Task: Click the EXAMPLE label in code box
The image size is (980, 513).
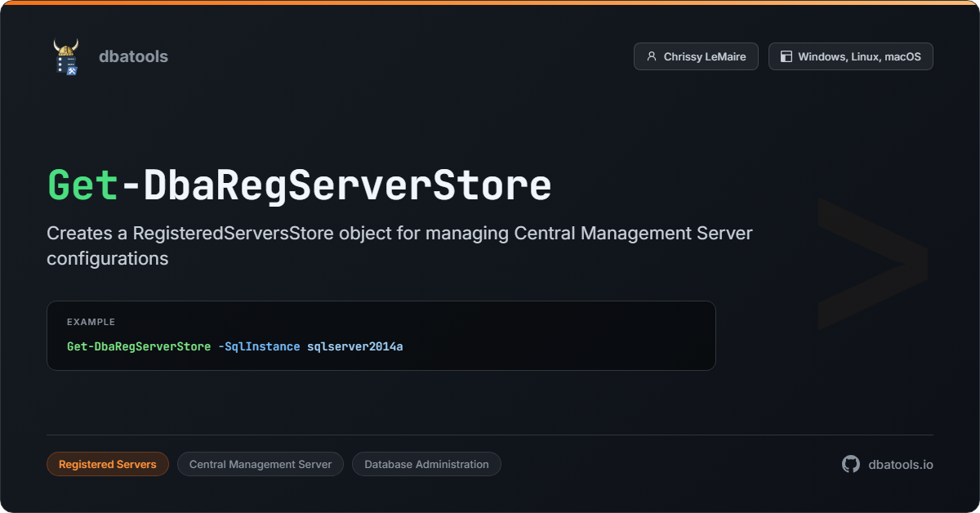Action: click(91, 322)
